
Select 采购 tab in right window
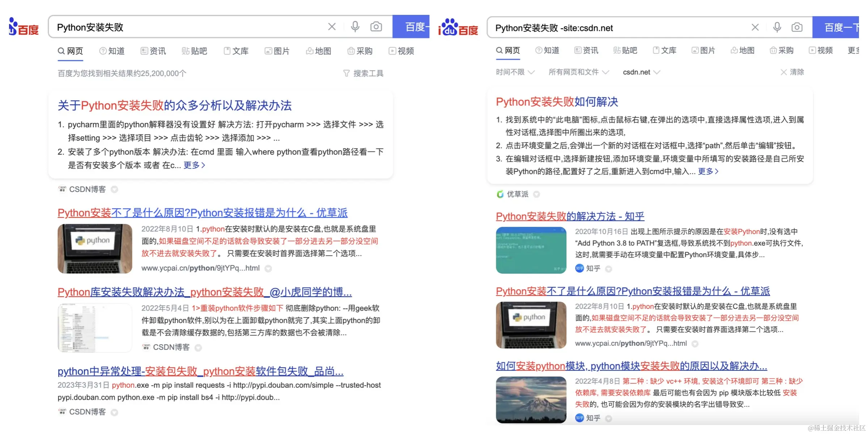tap(782, 50)
